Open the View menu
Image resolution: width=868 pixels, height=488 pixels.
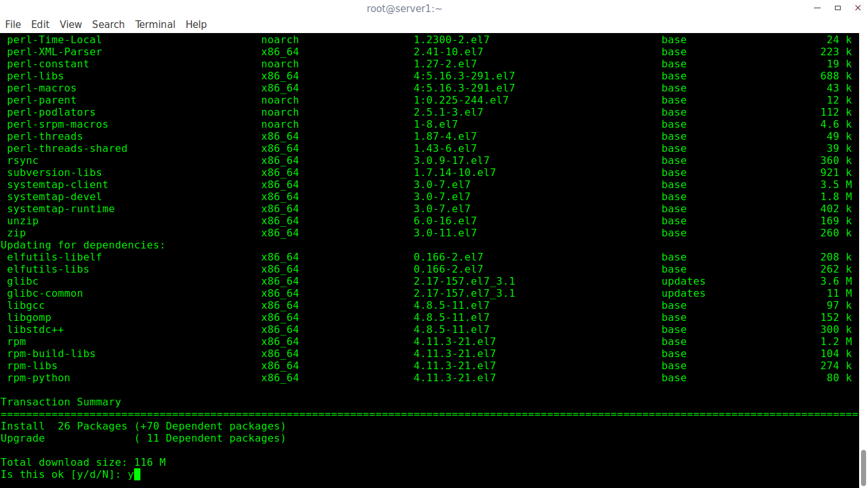(70, 24)
